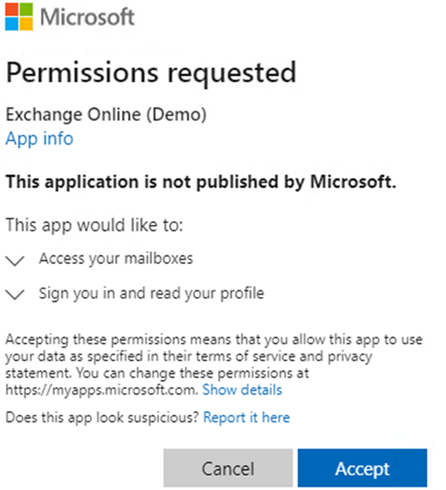Click the Microsoft wordmark text
The image size is (446, 490).
(87, 17)
